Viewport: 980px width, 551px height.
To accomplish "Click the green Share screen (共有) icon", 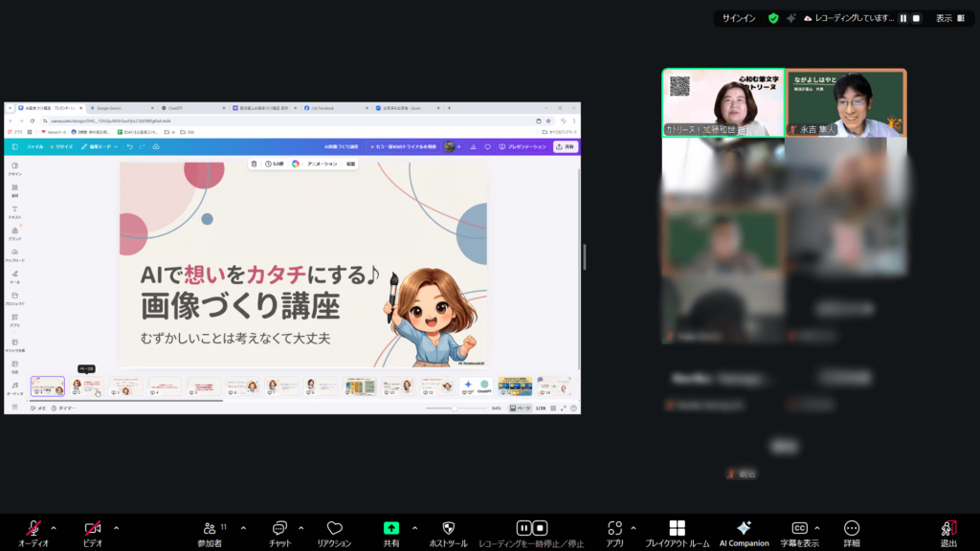I will (391, 528).
